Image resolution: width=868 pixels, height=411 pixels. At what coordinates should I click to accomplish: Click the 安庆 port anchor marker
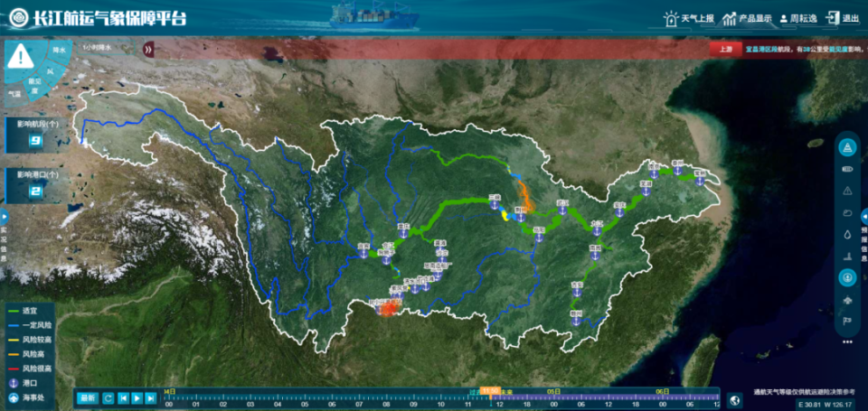(619, 212)
